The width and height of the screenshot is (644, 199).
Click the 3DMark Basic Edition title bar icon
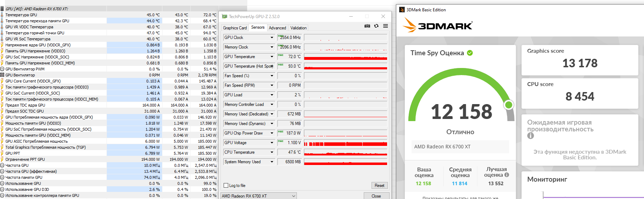click(402, 10)
